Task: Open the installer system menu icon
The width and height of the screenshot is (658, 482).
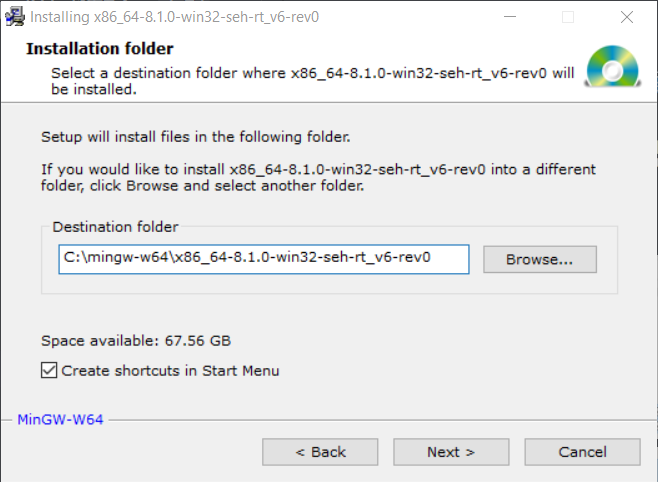Action: [x=15, y=17]
